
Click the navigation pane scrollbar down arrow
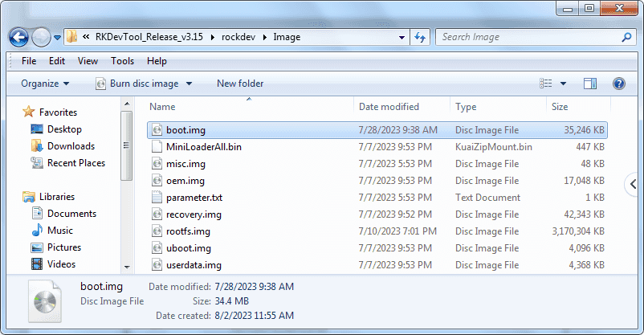pyautogui.click(x=126, y=267)
